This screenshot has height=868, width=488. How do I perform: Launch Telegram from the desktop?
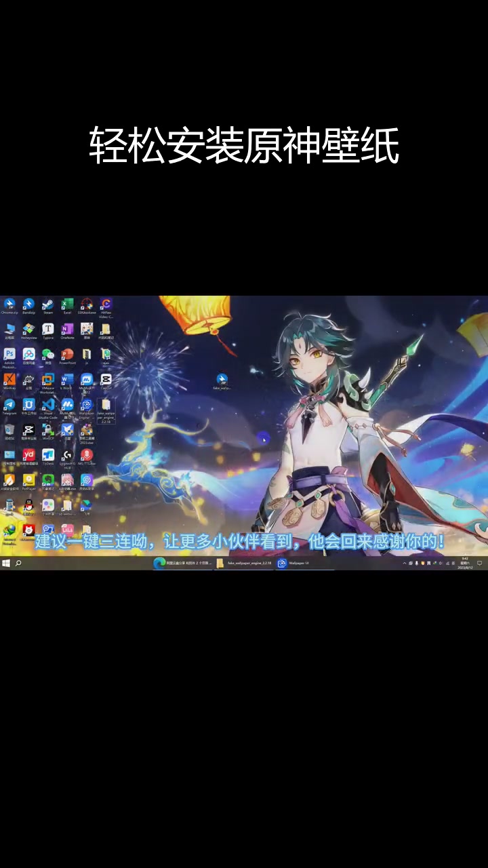pyautogui.click(x=9, y=407)
